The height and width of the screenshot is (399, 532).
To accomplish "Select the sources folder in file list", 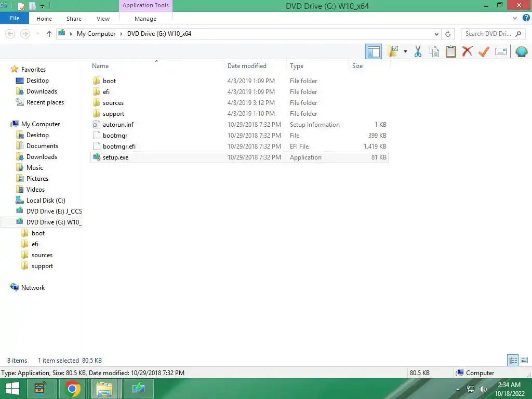I will click(x=239, y=102).
